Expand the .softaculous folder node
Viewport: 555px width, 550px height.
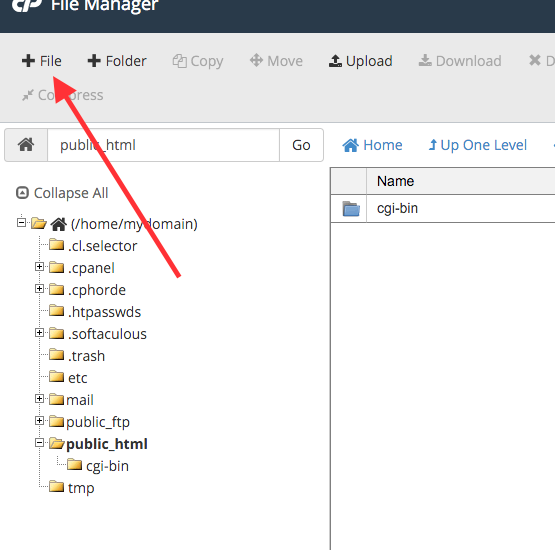click(39, 333)
